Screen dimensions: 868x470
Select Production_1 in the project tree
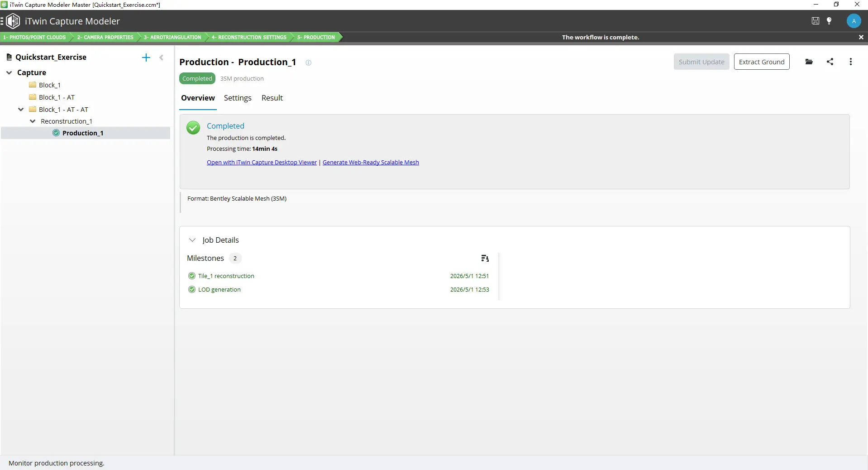(x=83, y=133)
